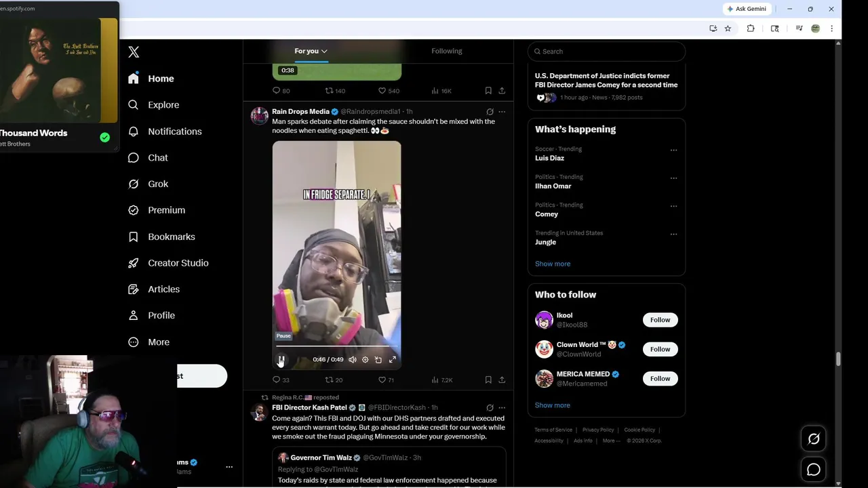Open the floating chat messages button
Image resolution: width=868 pixels, height=488 pixels.
[814, 469]
